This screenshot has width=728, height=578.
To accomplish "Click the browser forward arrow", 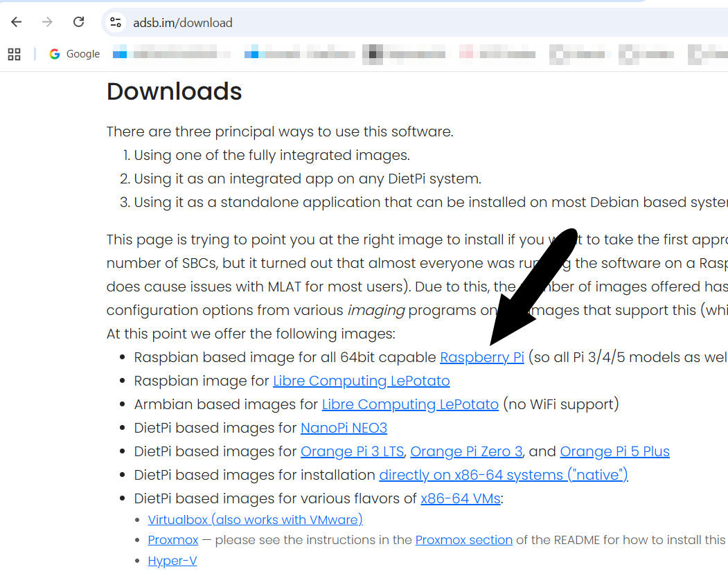I will (47, 21).
